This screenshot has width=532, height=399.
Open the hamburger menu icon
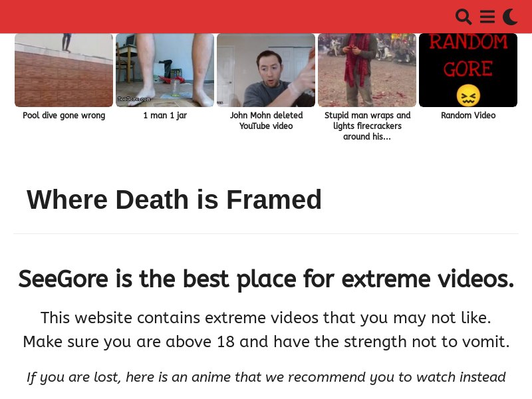click(x=487, y=17)
